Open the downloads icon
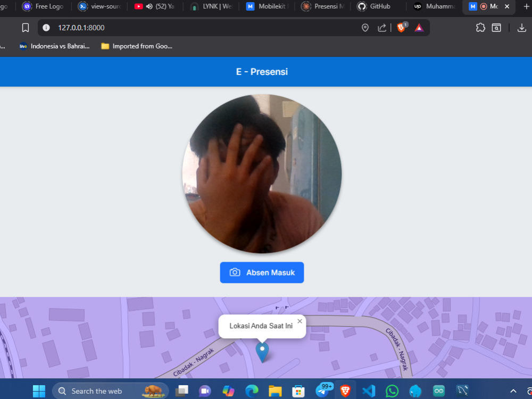 coord(522,28)
